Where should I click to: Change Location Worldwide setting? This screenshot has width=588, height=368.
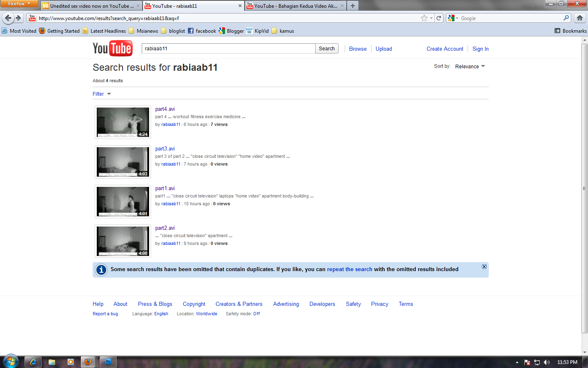[x=207, y=314]
